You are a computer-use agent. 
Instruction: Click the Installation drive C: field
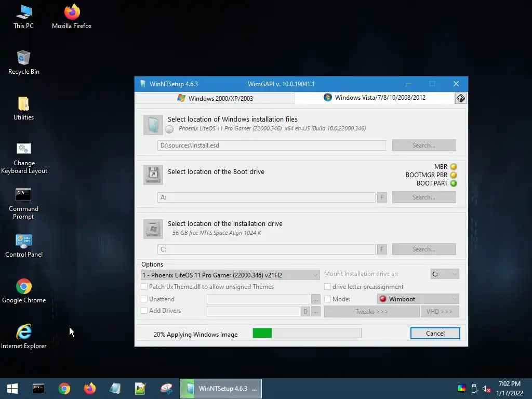[x=267, y=249]
